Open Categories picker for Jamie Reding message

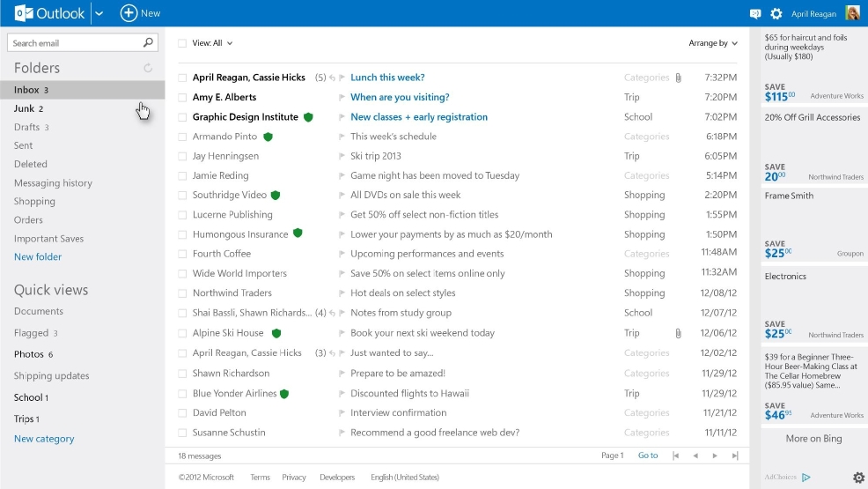[646, 175]
